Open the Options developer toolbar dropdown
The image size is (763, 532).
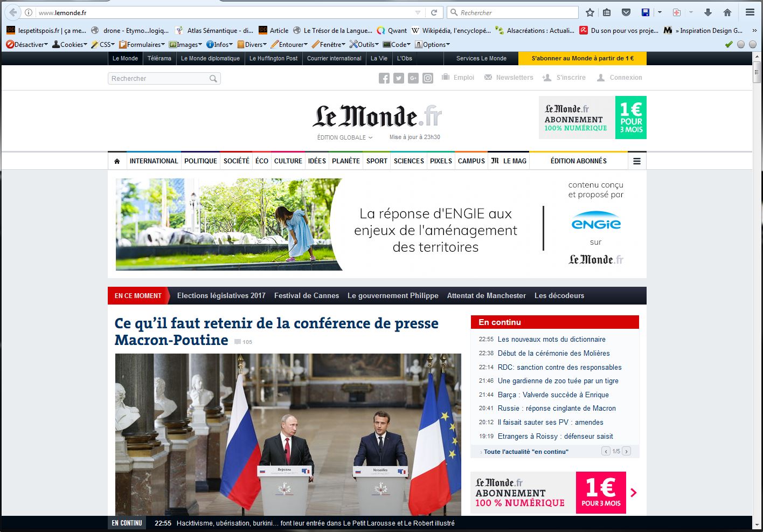pyautogui.click(x=432, y=44)
